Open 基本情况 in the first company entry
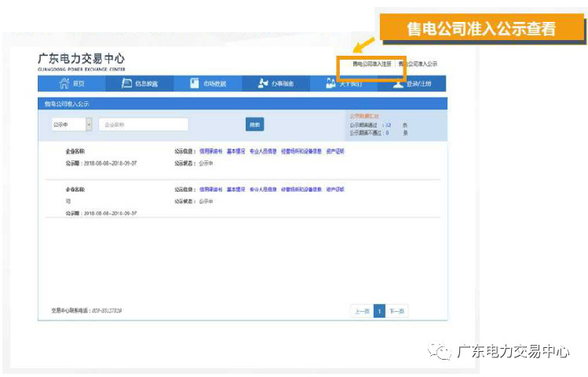 (x=236, y=151)
